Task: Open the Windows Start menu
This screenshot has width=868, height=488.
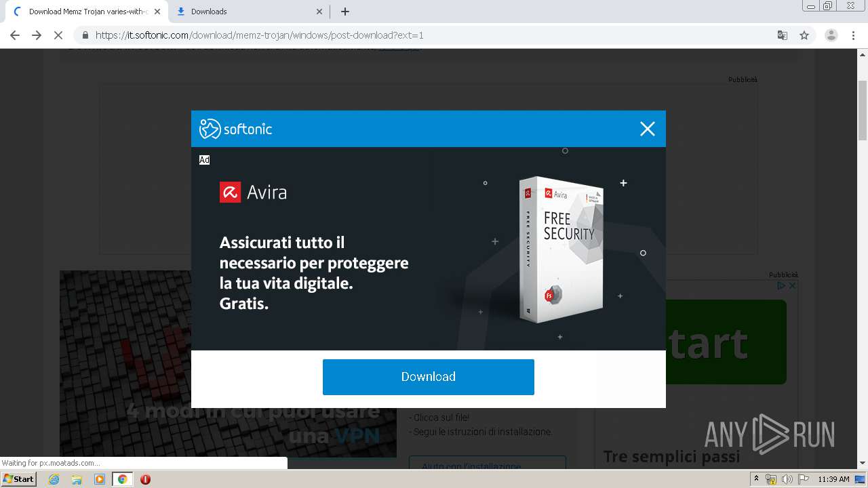Action: pos(19,479)
